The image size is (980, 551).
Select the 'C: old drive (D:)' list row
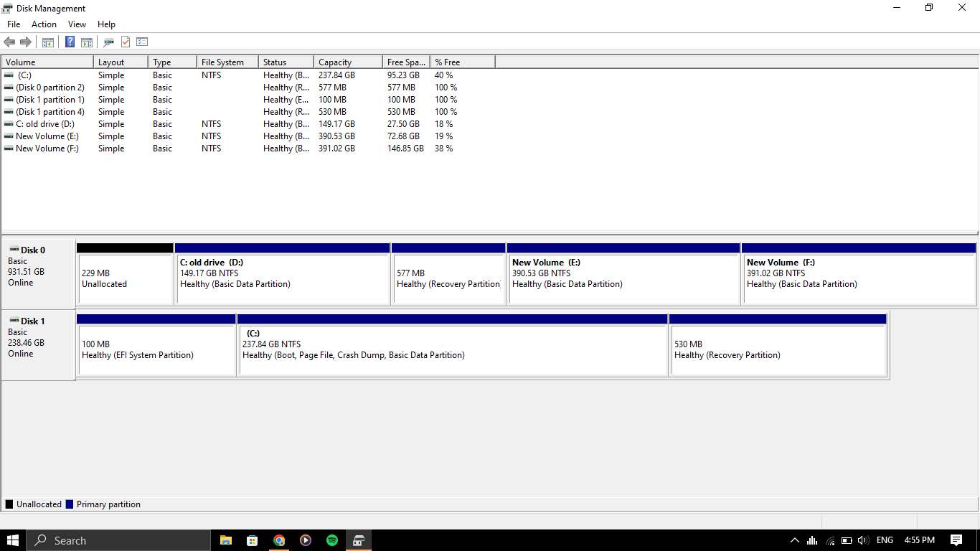(x=248, y=124)
